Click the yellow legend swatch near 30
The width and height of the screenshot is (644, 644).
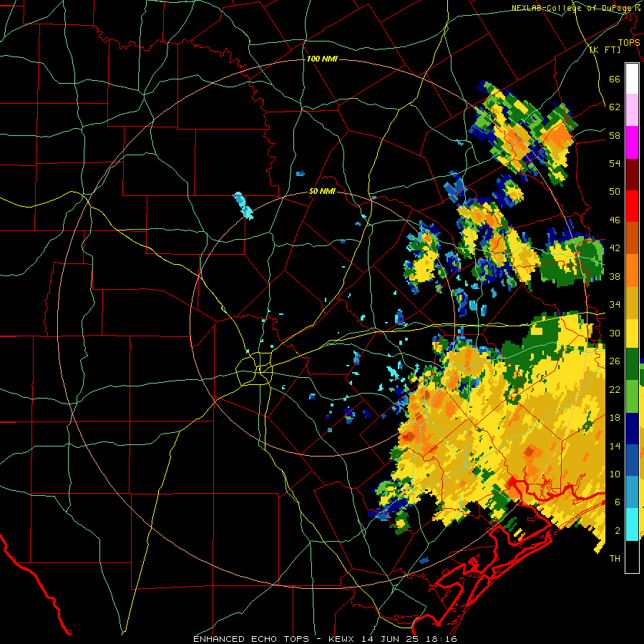(632, 333)
